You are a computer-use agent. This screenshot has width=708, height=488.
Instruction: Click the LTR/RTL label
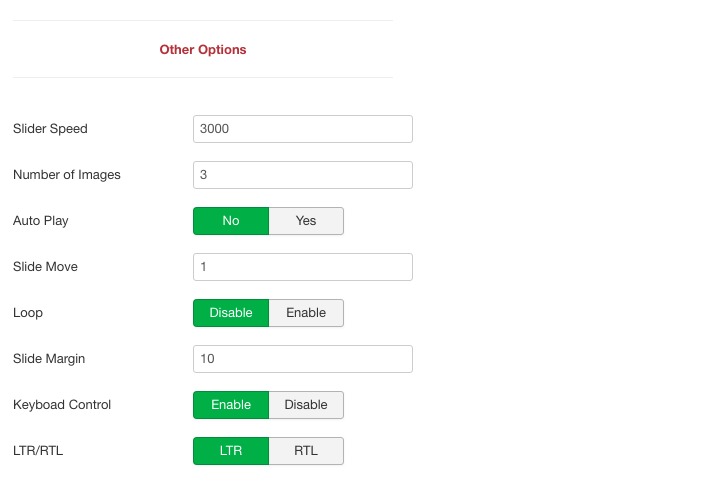point(38,451)
